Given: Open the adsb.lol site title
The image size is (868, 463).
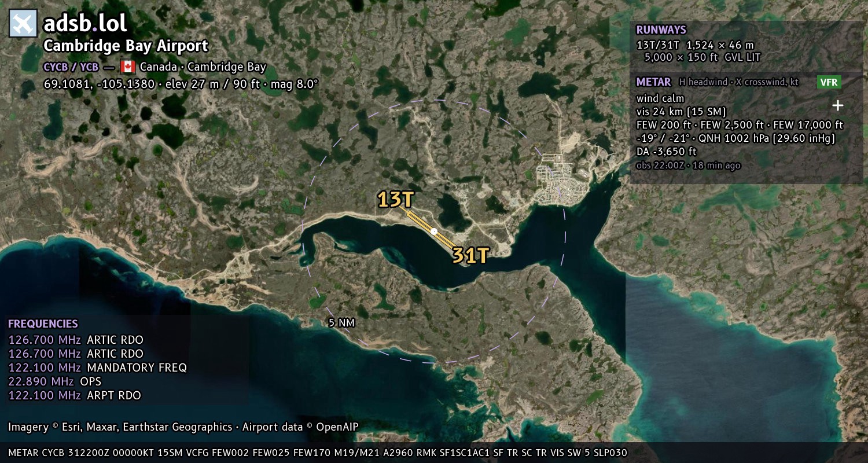Looking at the screenshot, I should tap(85, 23).
